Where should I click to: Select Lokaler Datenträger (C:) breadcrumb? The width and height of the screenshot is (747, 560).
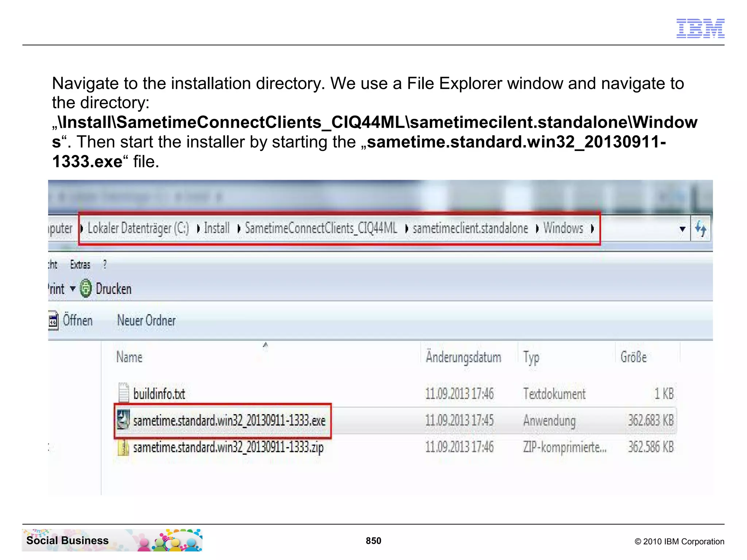pos(138,228)
